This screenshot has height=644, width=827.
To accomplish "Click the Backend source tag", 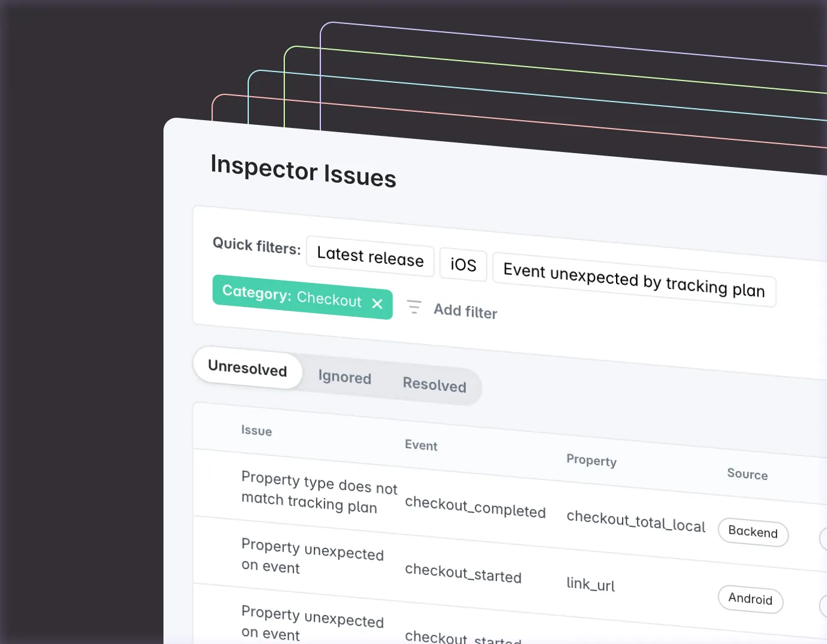I will [753, 532].
